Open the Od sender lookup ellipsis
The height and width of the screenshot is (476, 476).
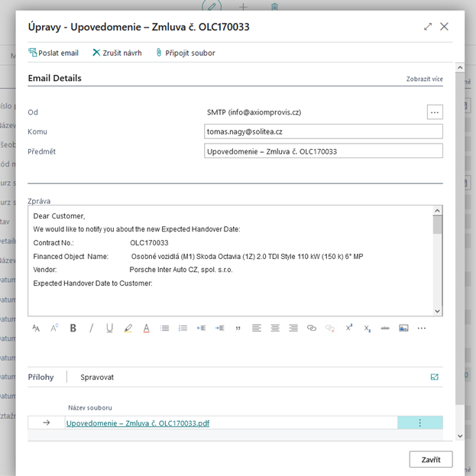(435, 112)
